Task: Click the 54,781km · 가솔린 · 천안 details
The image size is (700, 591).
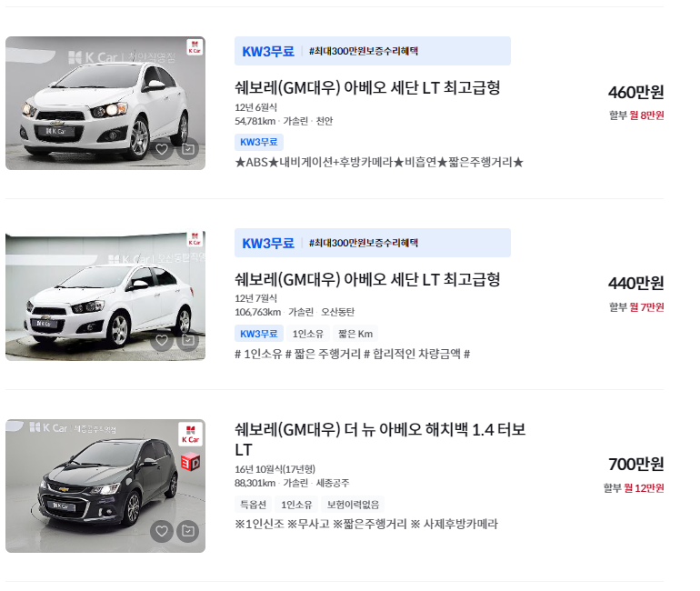Action: [x=284, y=122]
